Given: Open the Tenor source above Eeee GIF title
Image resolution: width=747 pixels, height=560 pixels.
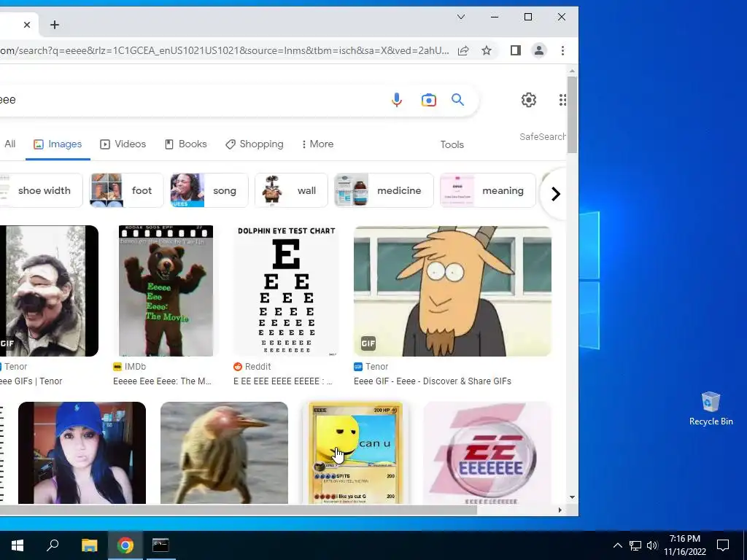Looking at the screenshot, I should 371,367.
